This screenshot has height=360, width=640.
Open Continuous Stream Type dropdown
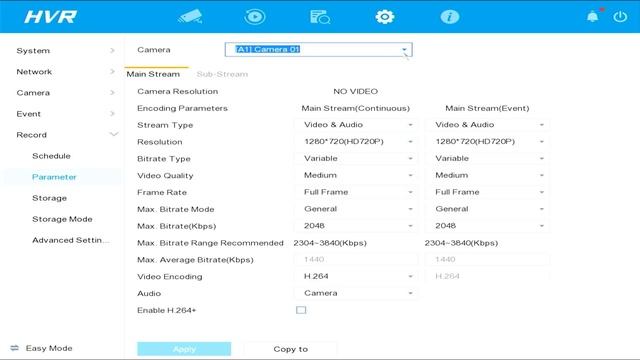356,125
